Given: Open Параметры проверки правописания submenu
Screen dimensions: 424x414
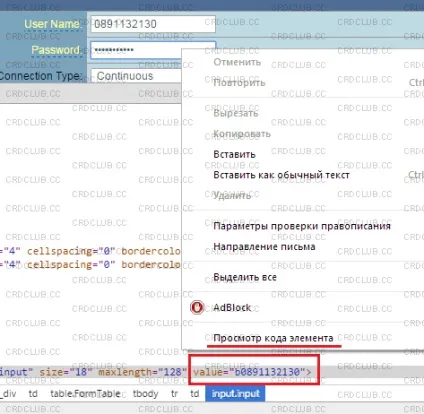Looking at the screenshot, I should (302, 226).
